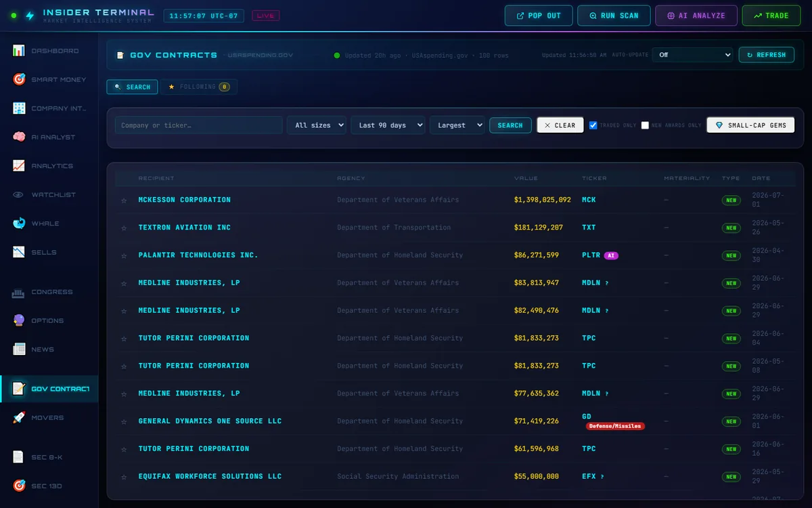Screen dimensions: 812x508
Task: Open News newspaper icon
Action: [x=19, y=350]
